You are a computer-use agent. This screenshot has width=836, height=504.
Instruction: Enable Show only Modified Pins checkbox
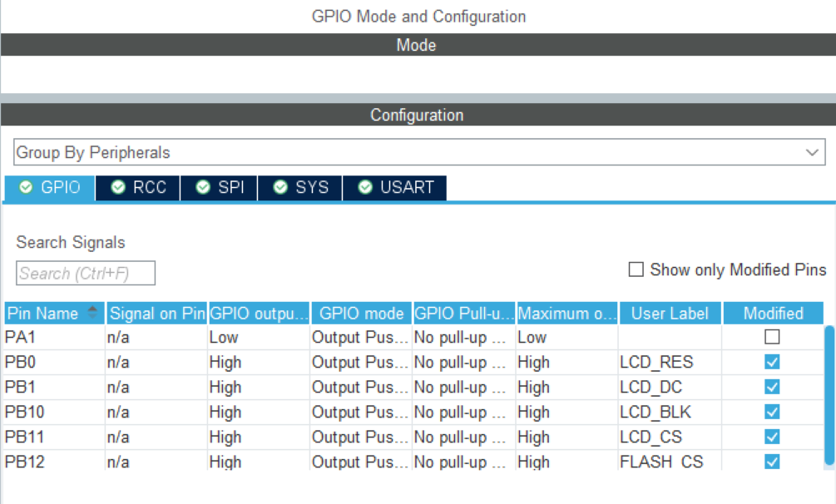tap(636, 269)
